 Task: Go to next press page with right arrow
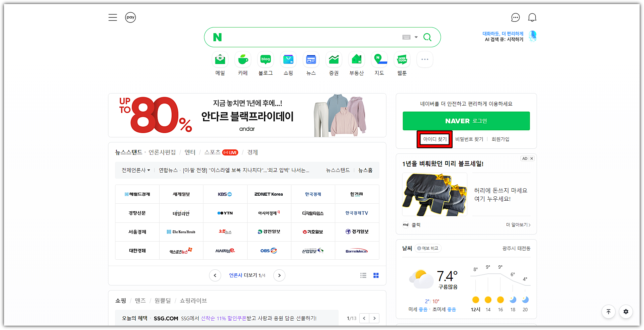(279, 275)
